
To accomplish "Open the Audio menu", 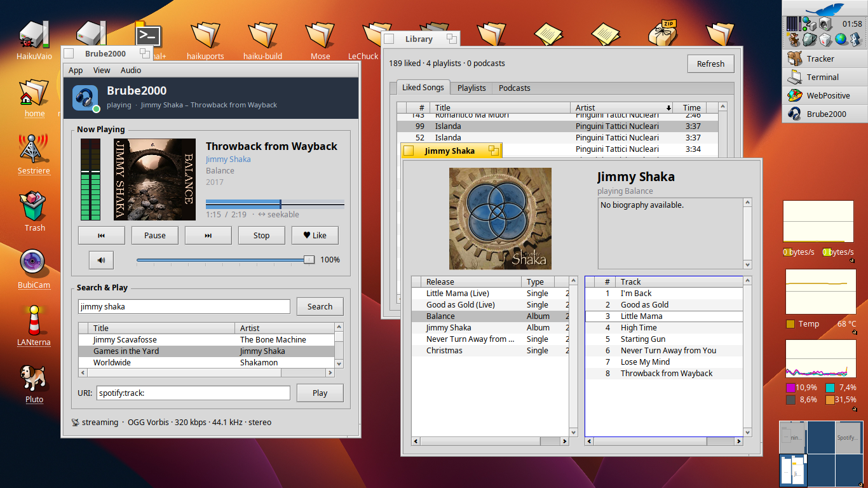I will click(131, 71).
